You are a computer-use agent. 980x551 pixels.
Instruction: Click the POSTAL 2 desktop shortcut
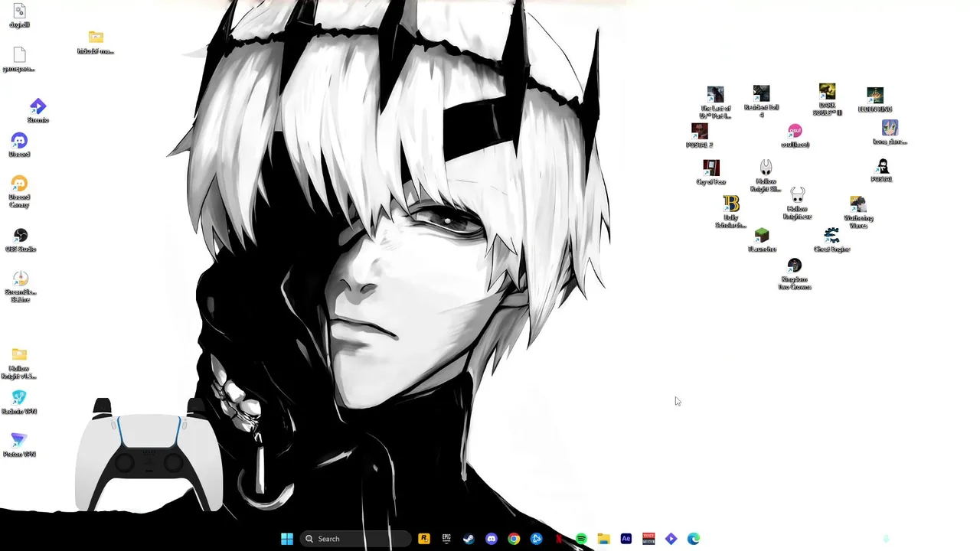click(699, 136)
